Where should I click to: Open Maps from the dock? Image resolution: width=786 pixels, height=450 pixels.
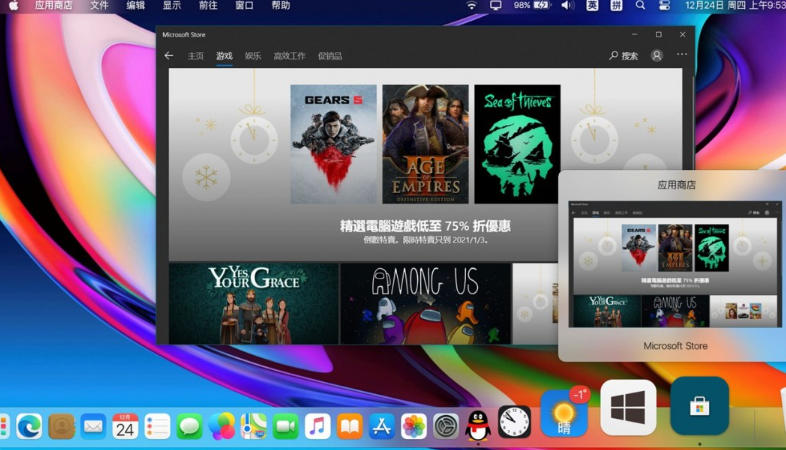(x=254, y=426)
